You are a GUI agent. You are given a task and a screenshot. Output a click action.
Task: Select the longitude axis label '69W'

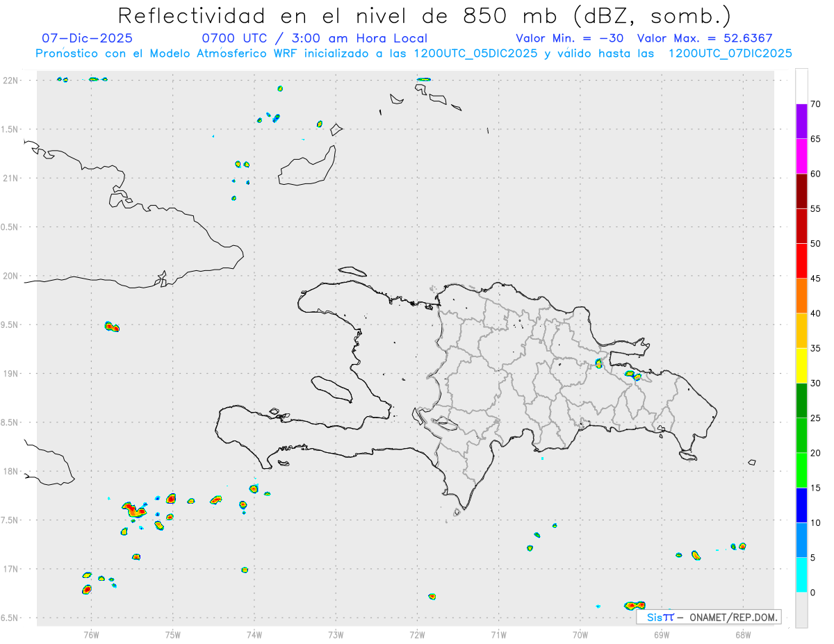tap(661, 634)
